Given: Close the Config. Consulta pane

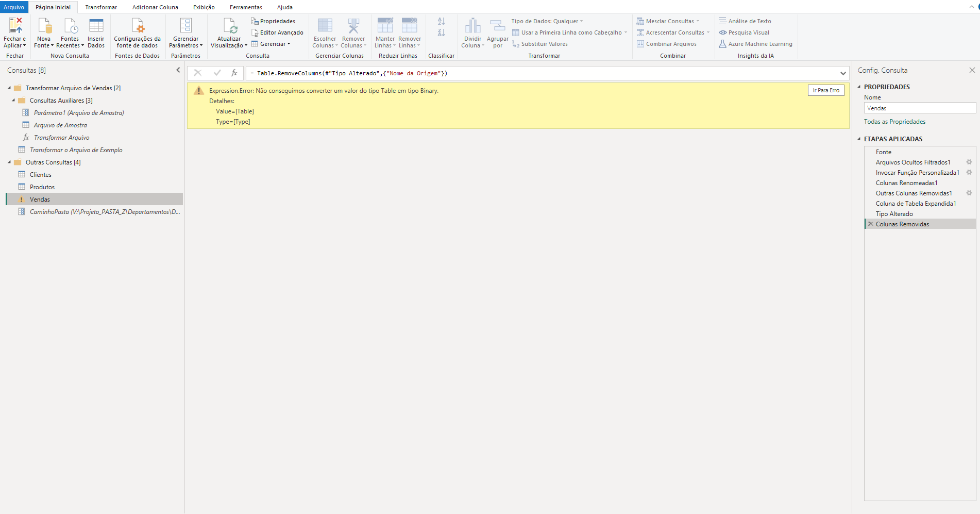Looking at the screenshot, I should tap(972, 70).
